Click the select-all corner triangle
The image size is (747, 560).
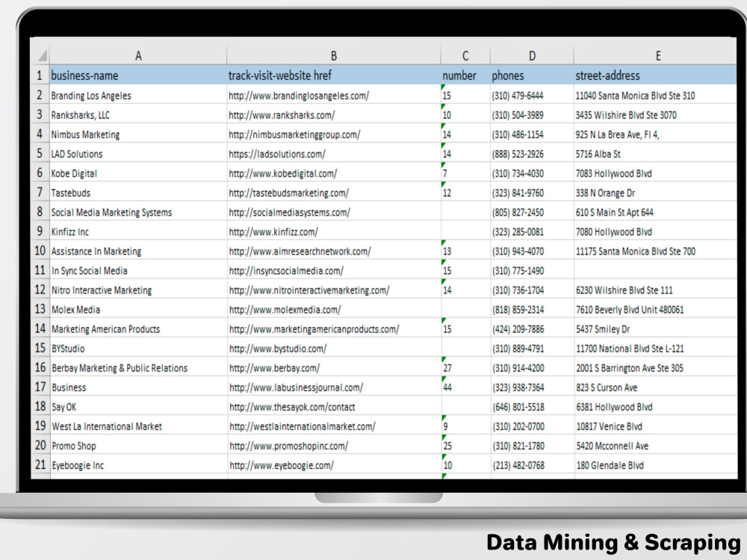click(42, 56)
